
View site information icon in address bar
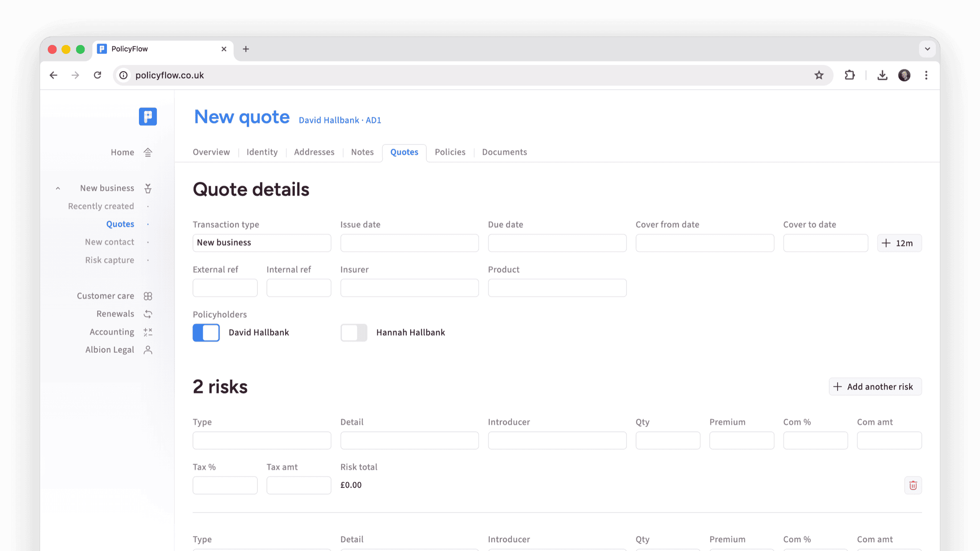(123, 75)
